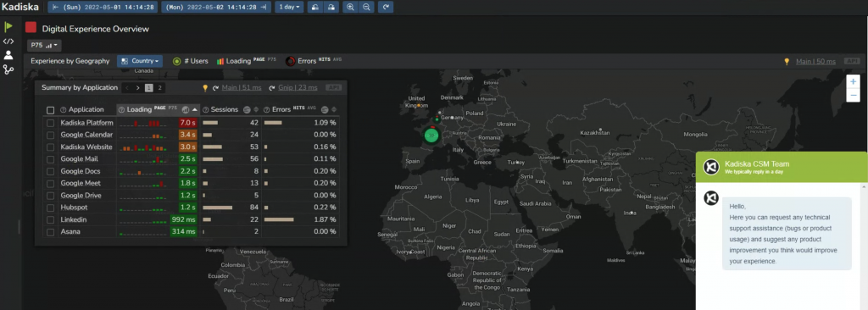Check the Google Meet row checkbox
Screen dimensions: 868x310
pyautogui.click(x=50, y=183)
